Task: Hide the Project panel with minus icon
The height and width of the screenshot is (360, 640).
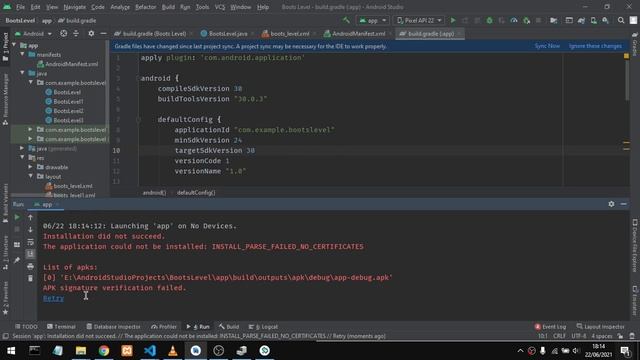Action: point(103,33)
